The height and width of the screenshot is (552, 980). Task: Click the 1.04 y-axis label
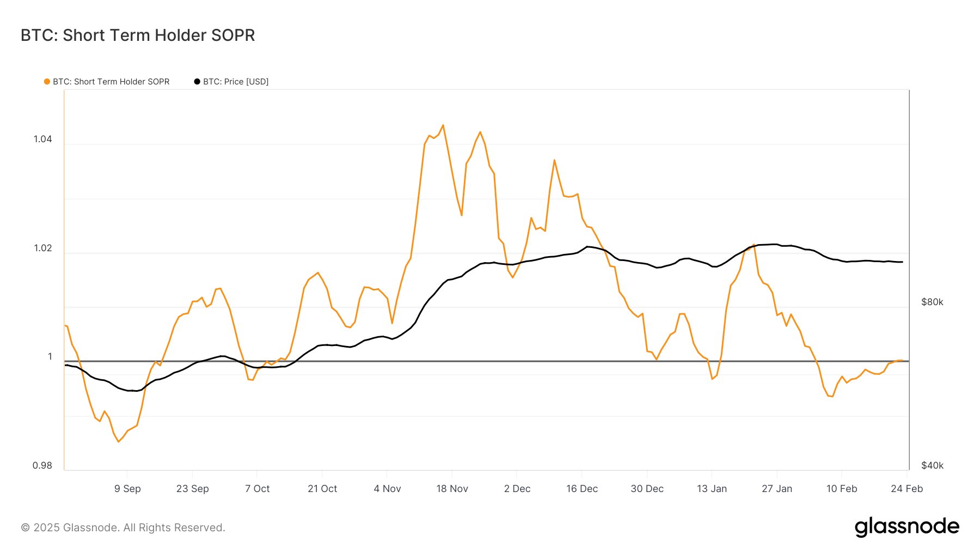pos(43,139)
